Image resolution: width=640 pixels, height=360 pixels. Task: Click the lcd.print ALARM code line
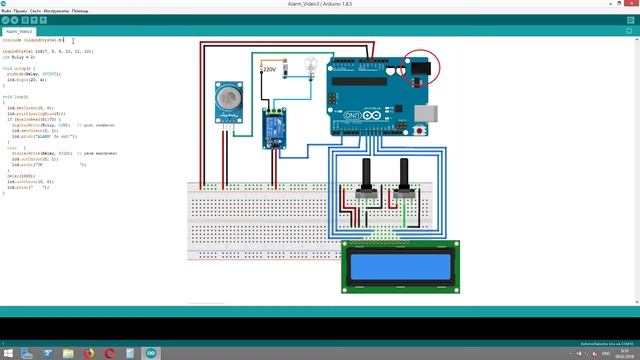[44, 136]
